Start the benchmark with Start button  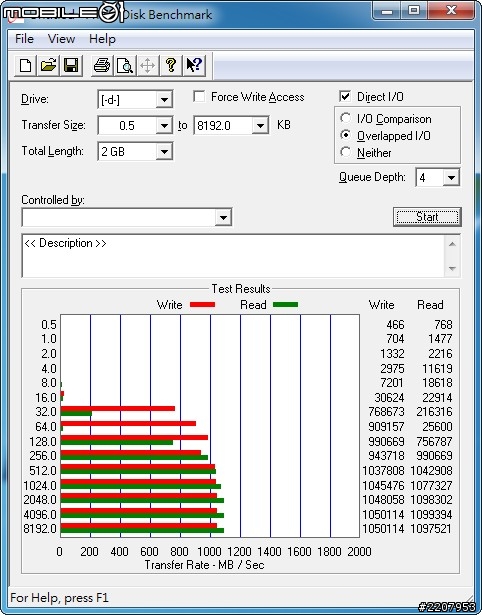[427, 217]
